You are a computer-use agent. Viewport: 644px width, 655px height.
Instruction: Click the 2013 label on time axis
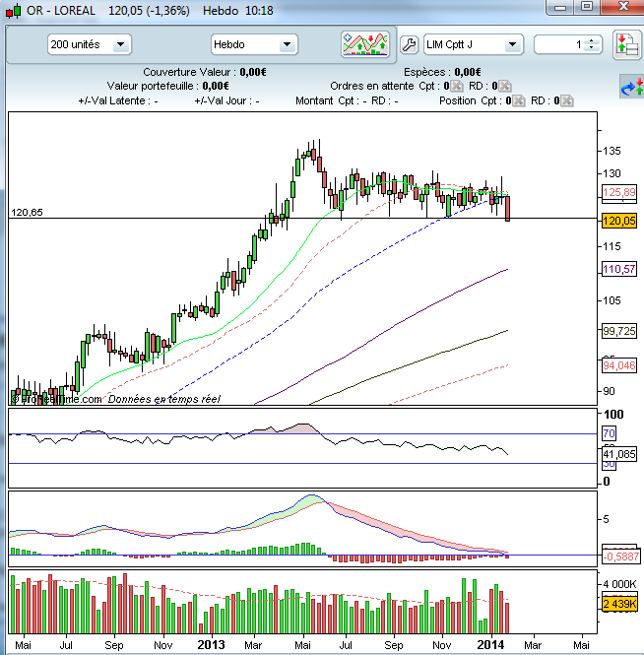(211, 644)
